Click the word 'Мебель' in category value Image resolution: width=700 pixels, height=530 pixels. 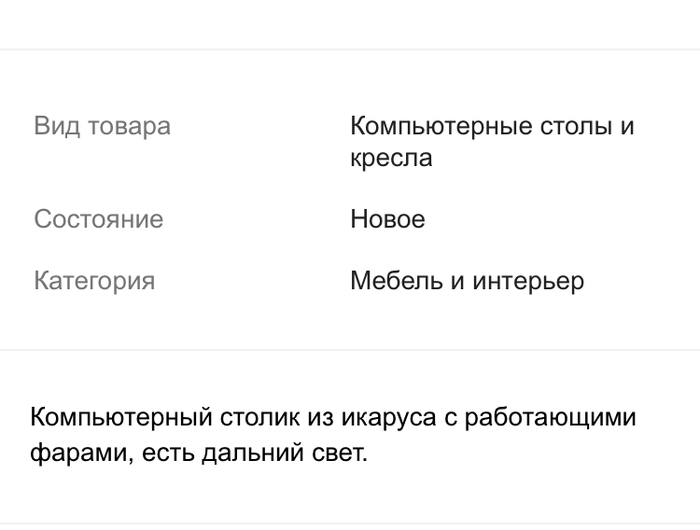[396, 281]
